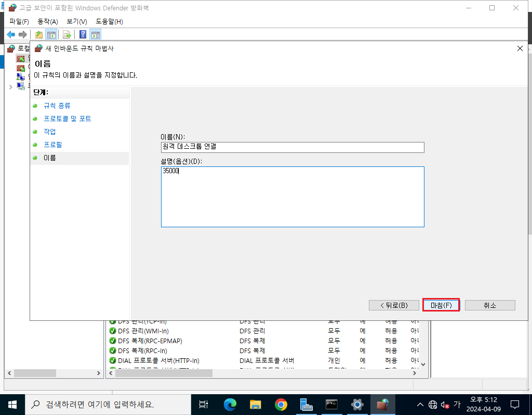The width and height of the screenshot is (532, 415).
Task: Click the network globe tray icon
Action: point(433,405)
